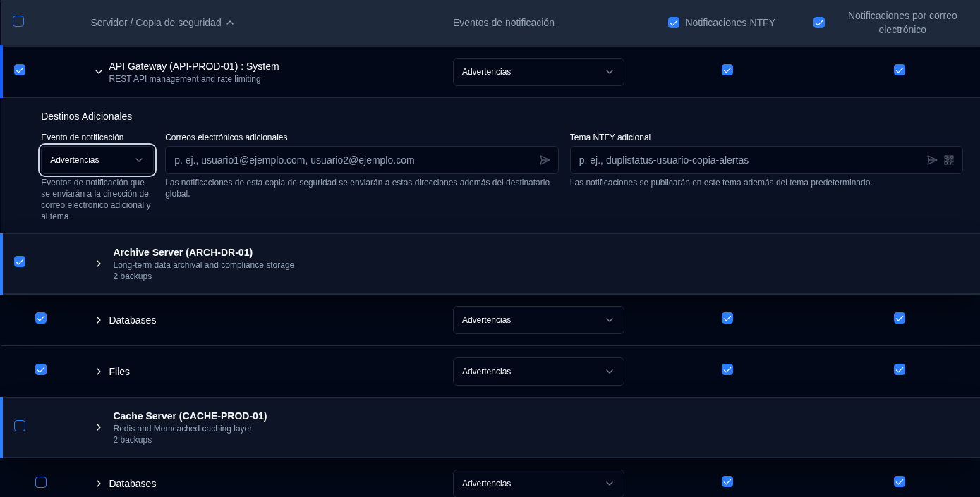Expand Archive Server Databases backup chevron
Image resolution: width=980 pixels, height=497 pixels.
coord(99,320)
